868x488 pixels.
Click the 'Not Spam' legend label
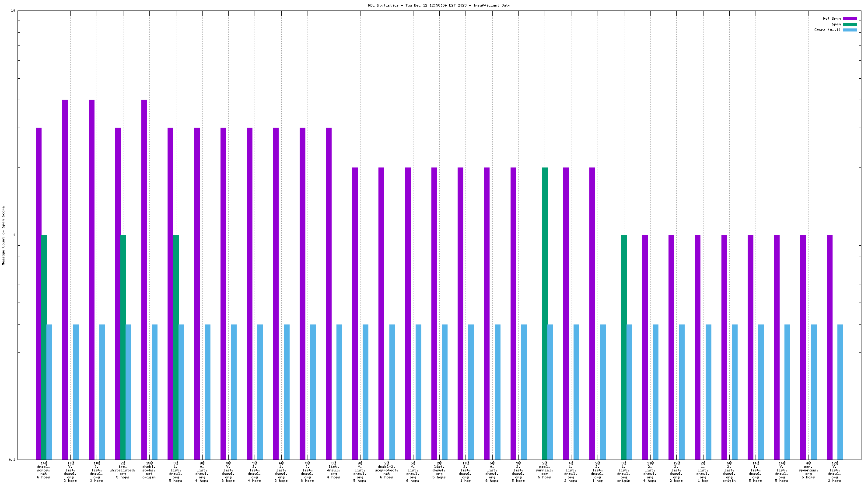tap(832, 18)
